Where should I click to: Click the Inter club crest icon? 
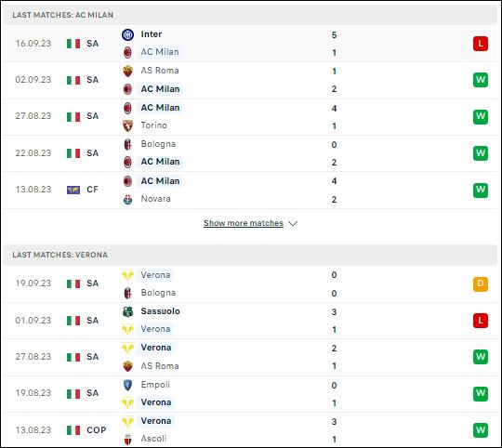pos(127,34)
